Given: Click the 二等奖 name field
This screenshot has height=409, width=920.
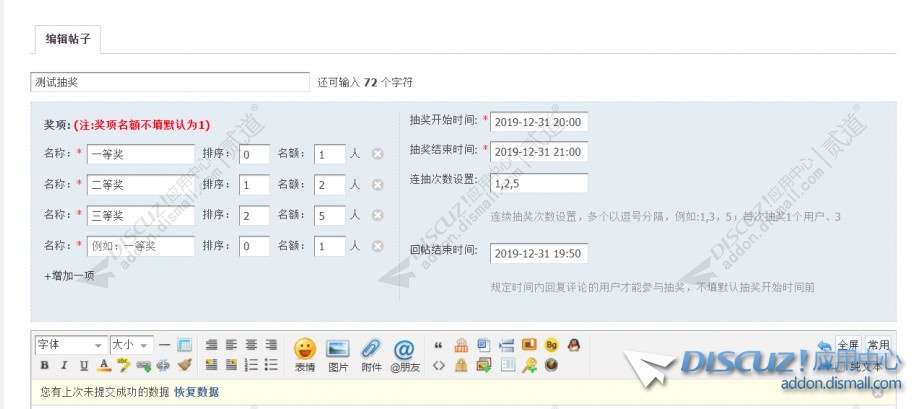Looking at the screenshot, I should pyautogui.click(x=141, y=185).
